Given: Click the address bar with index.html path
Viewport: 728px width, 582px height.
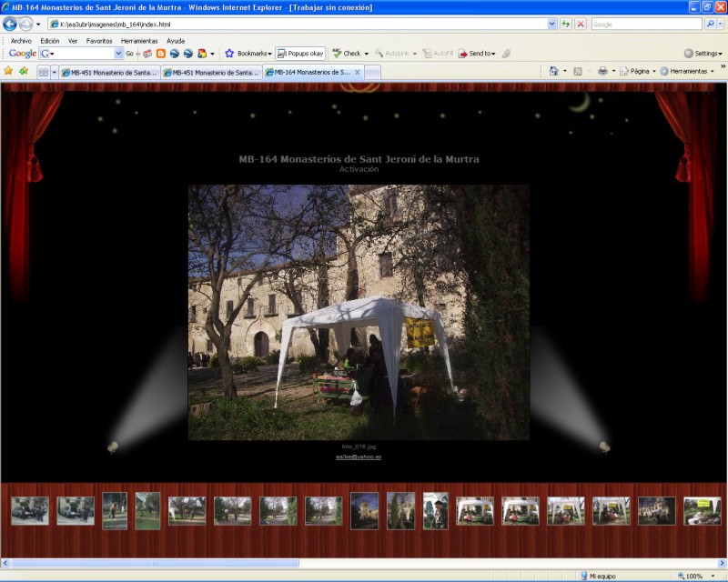Looking at the screenshot, I should point(298,25).
